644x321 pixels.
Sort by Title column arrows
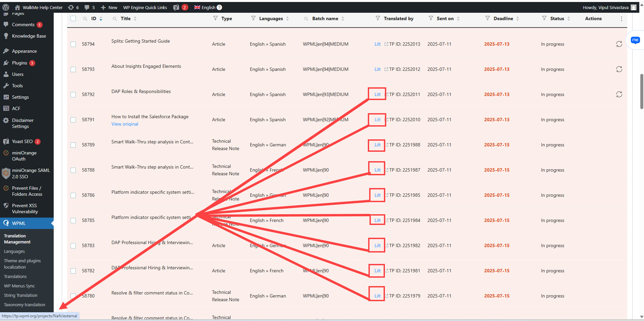coord(135,19)
